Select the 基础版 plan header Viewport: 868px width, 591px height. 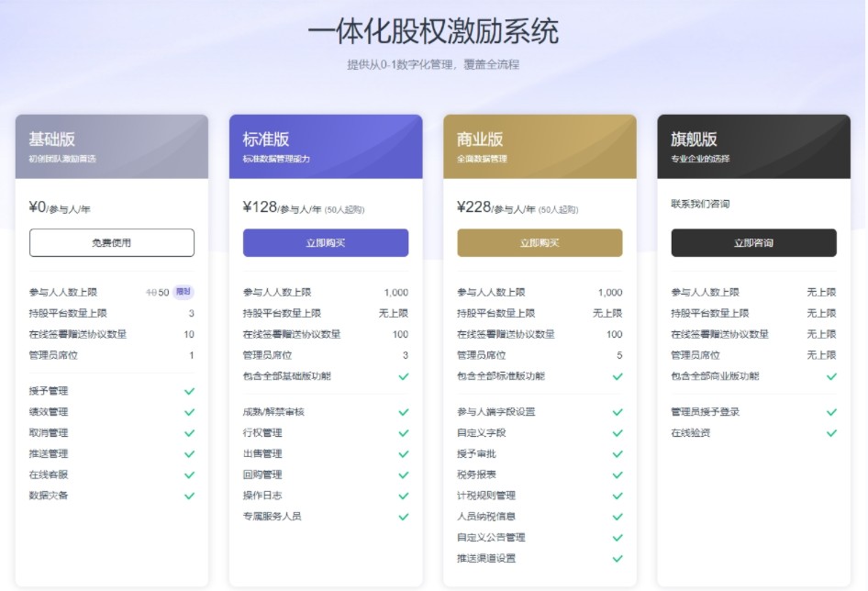click(112, 146)
